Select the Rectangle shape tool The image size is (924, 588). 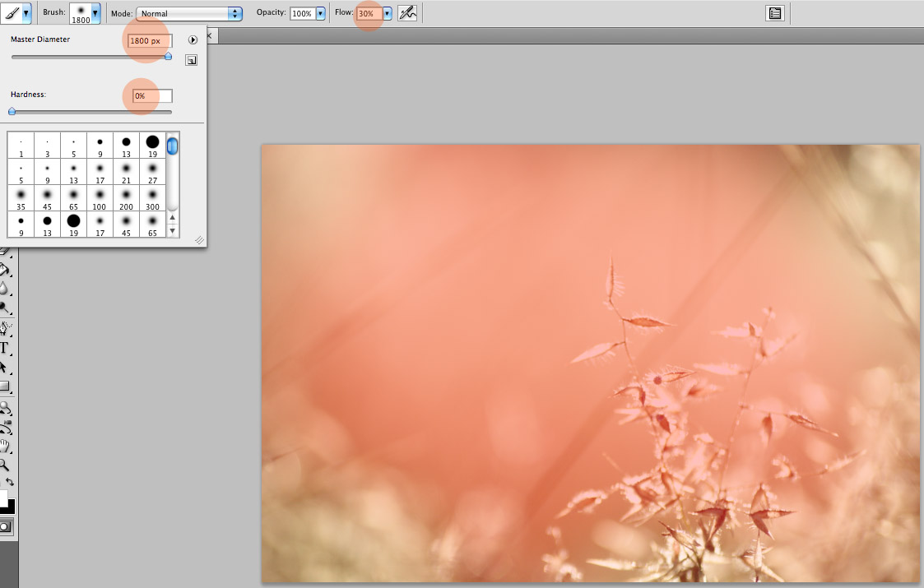point(5,387)
